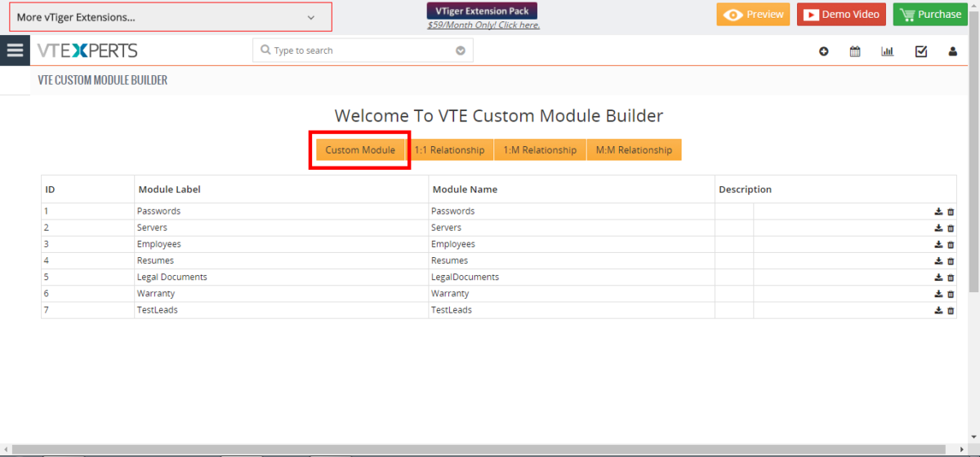Viewport: 980px width, 457px height.
Task: Open the search box filter dropdown arrow
Action: click(461, 51)
